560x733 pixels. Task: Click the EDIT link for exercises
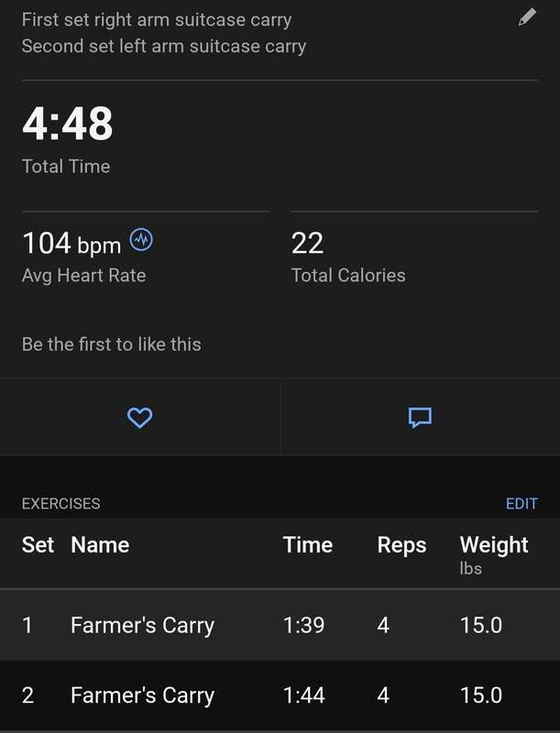[522, 503]
